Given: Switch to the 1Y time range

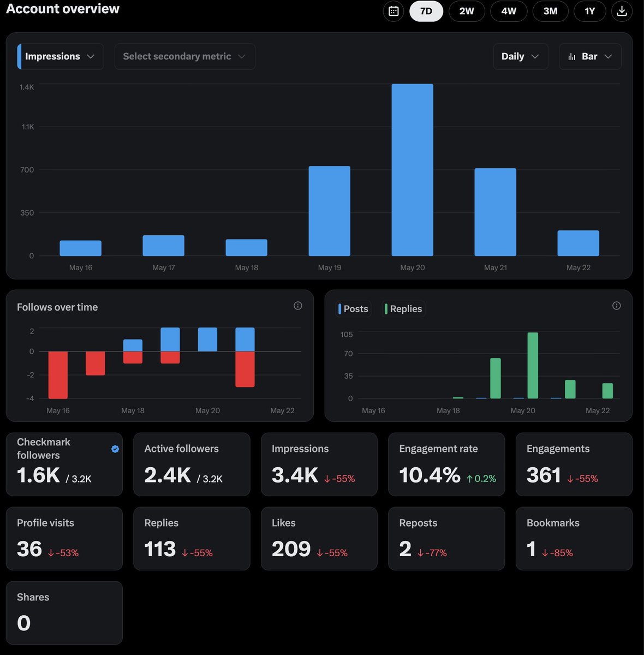Looking at the screenshot, I should (x=590, y=11).
